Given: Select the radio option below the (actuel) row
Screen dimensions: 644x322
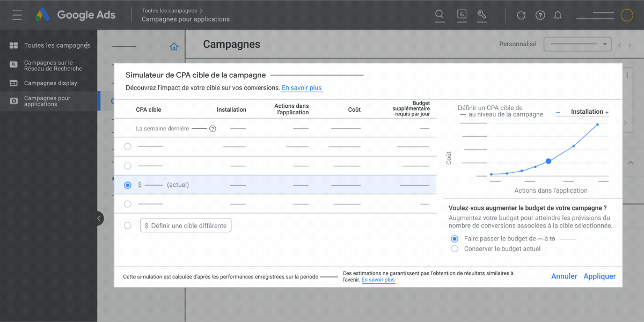Looking at the screenshot, I should click(128, 204).
